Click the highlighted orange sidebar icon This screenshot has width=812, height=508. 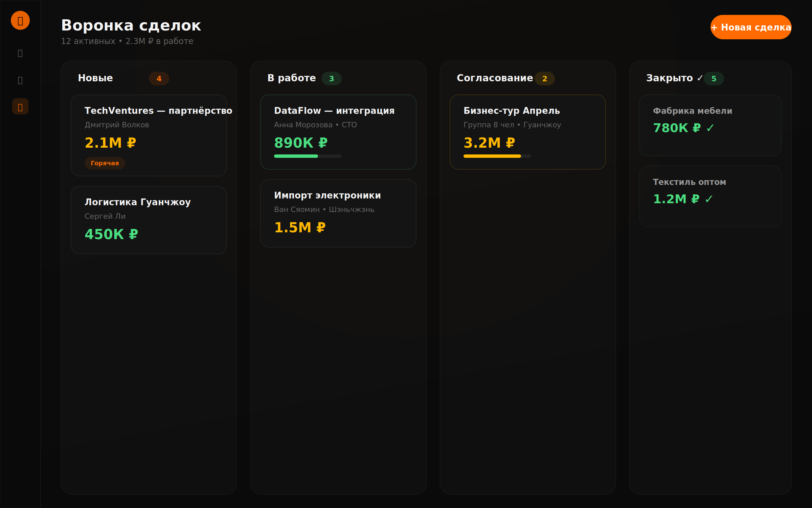click(20, 107)
